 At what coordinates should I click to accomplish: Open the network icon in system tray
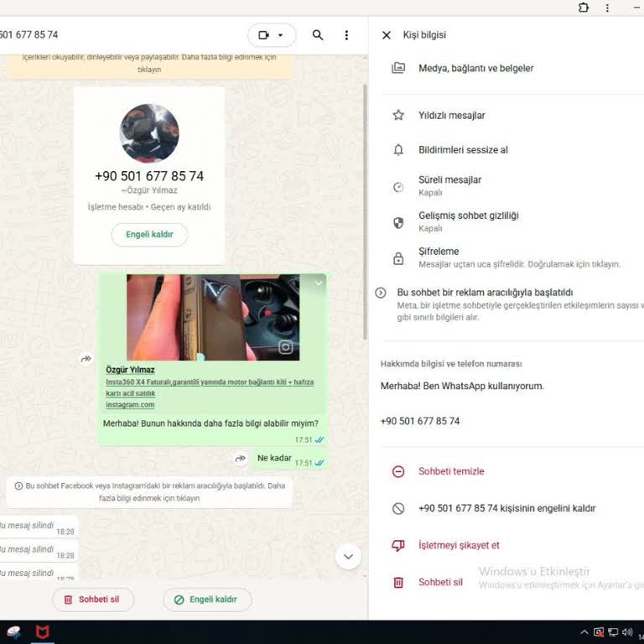point(613,632)
